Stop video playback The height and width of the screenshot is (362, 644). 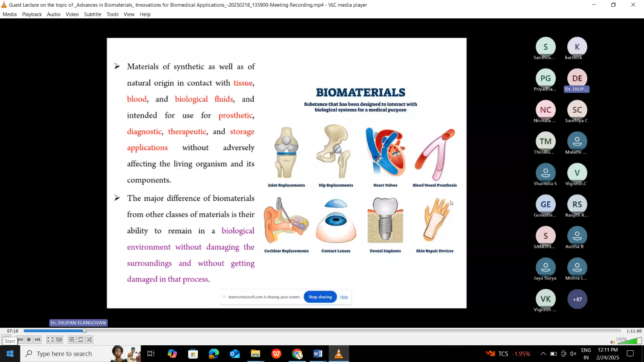(x=29, y=340)
